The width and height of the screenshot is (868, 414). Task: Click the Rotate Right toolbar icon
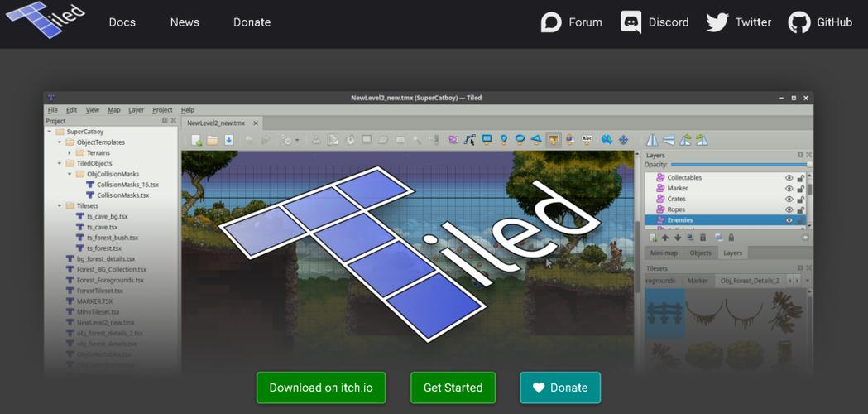coord(702,140)
